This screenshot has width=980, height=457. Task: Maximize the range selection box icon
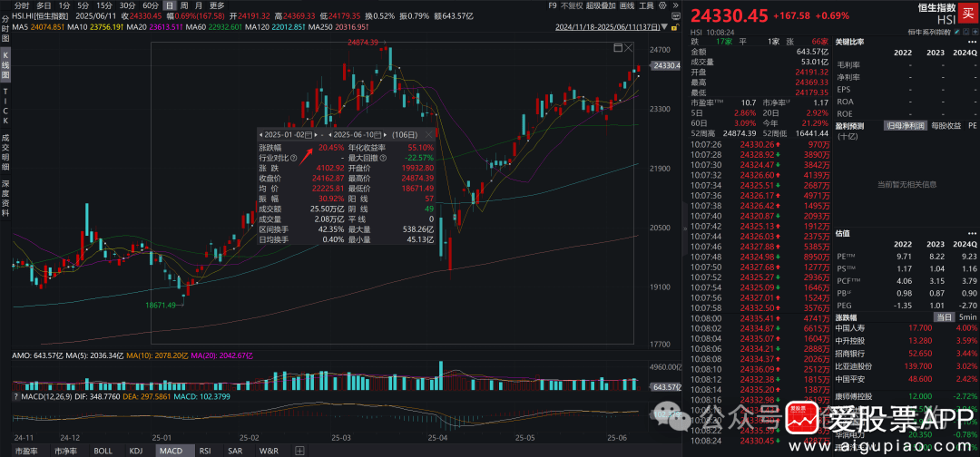coord(618,47)
